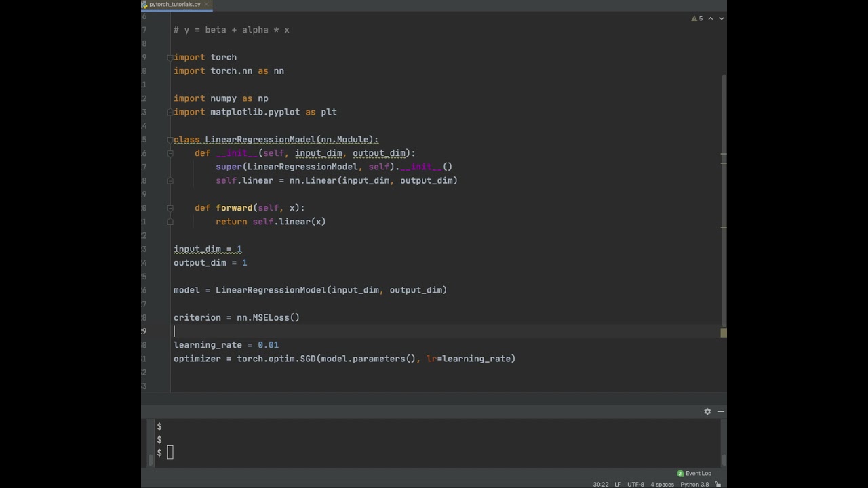
Task: Click 'lr=learning_rate' argument text
Action: pos(468,359)
